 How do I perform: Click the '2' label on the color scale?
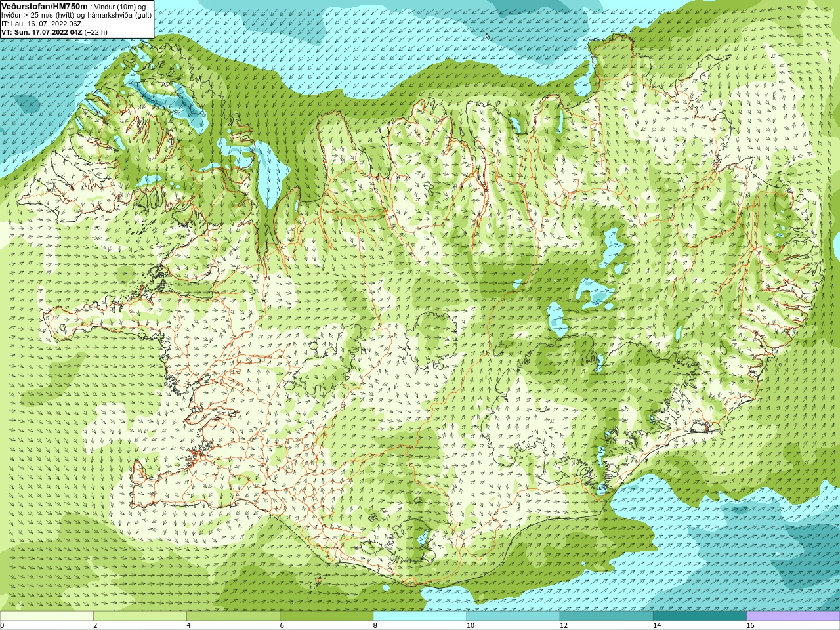95,625
